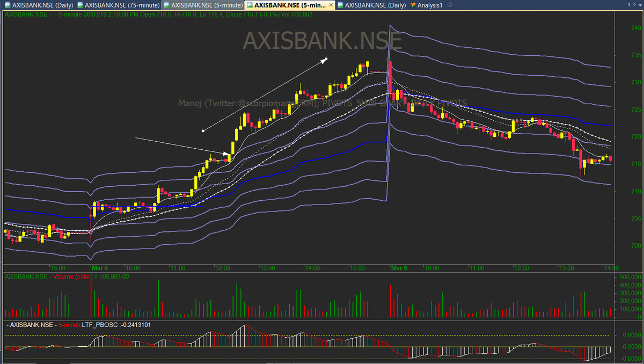Click the 100,000 volume axis label
The height and width of the screenshot is (364, 644).
[x=630, y=309]
